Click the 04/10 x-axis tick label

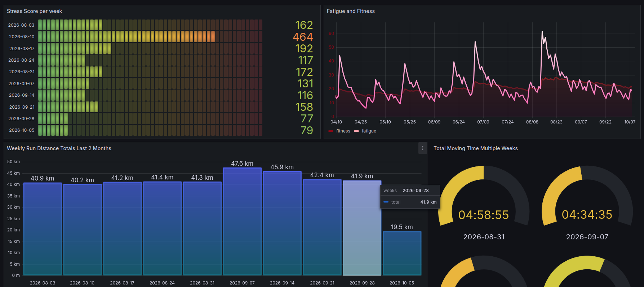336,122
